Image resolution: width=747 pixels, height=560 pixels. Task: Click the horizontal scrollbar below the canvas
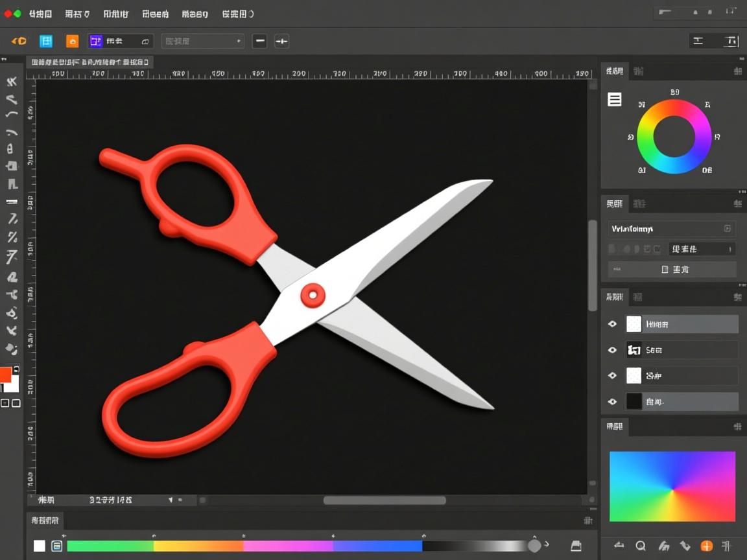point(385,500)
